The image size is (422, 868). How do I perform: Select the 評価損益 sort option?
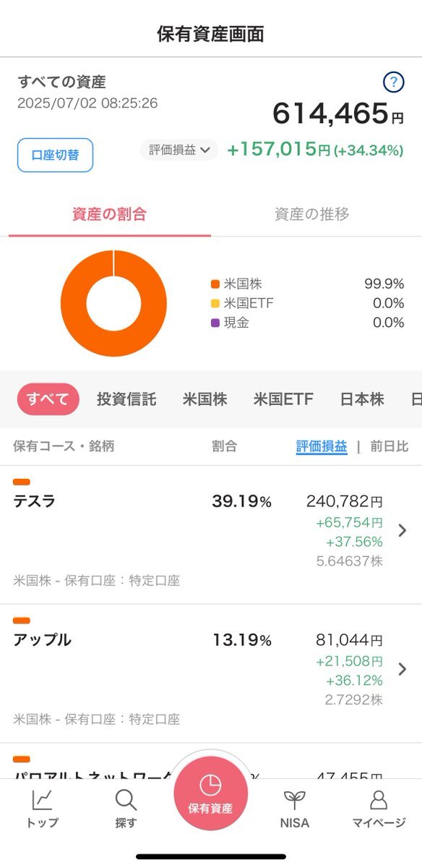coord(322,446)
